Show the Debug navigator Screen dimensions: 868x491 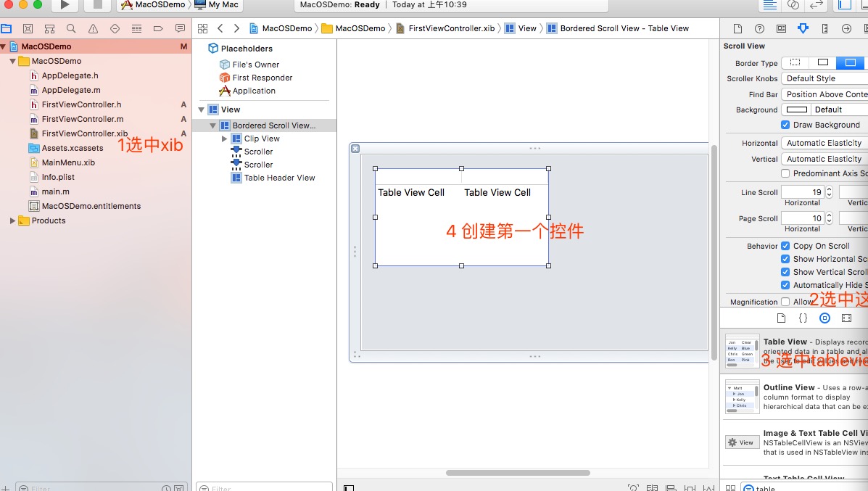click(x=137, y=29)
